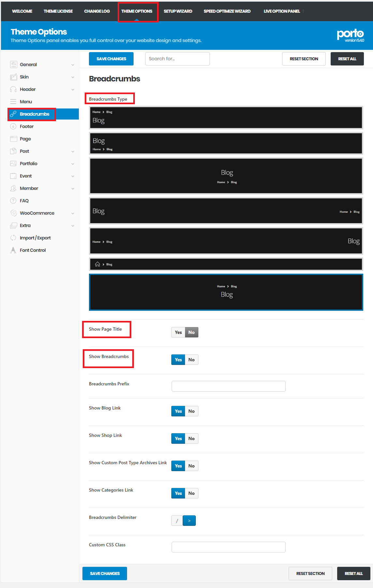Click the Import/Export refresh icon
This screenshot has width=373, height=588.
click(13, 238)
